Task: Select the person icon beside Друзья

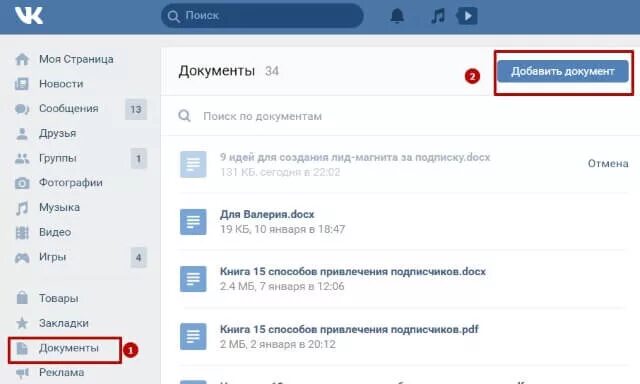Action: [22, 134]
